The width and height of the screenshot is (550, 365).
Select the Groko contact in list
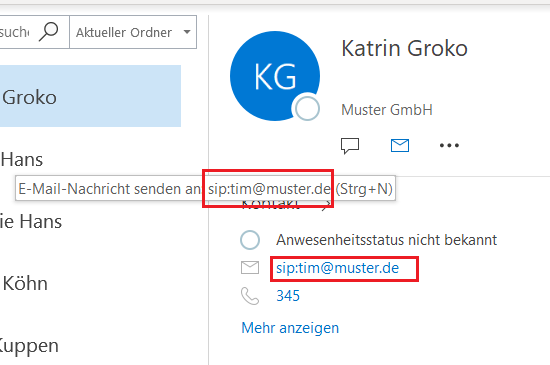pos(90,96)
